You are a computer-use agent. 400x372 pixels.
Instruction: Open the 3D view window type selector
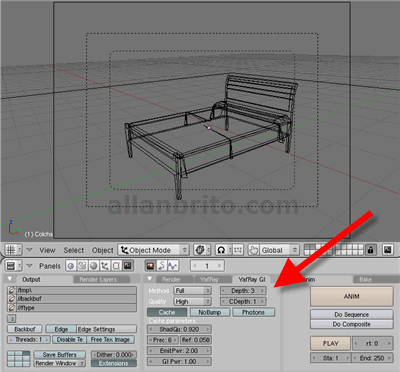pyautogui.click(x=13, y=250)
